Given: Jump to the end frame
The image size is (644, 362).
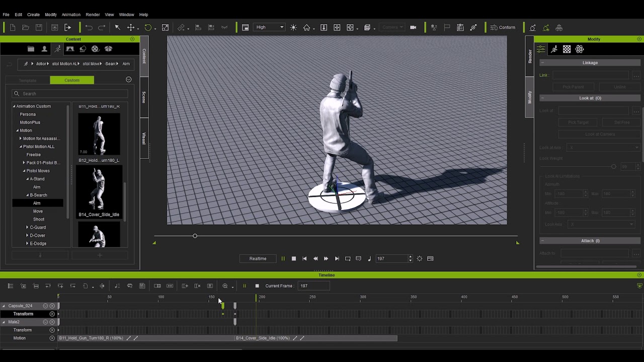Looking at the screenshot, I should pyautogui.click(x=337, y=258).
